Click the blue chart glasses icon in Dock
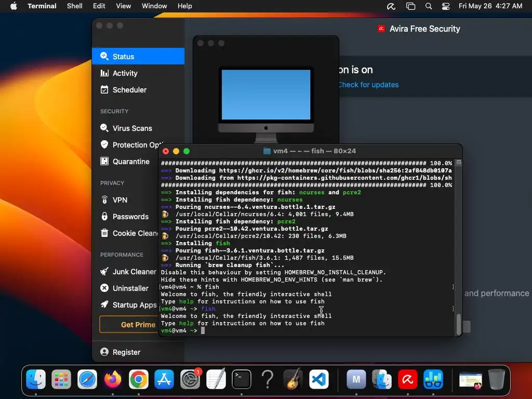The image size is (532, 399). [x=433, y=379]
